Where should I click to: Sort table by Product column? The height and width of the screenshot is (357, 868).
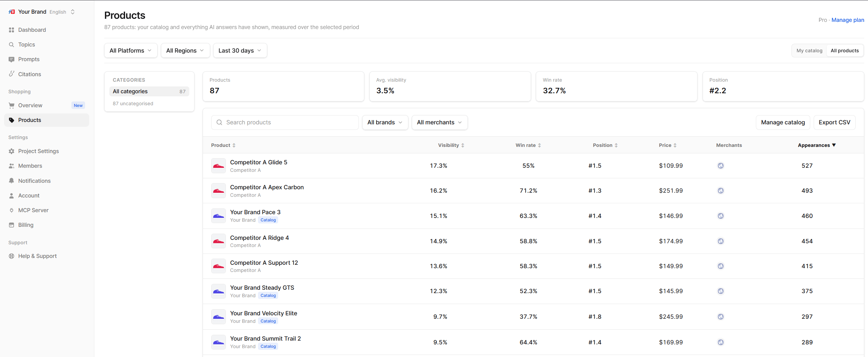point(223,145)
